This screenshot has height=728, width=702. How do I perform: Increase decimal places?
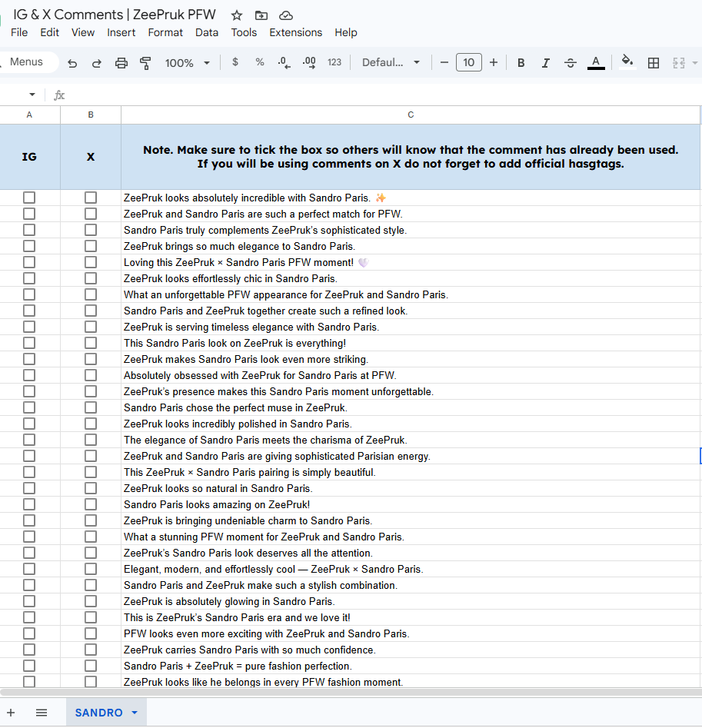point(309,63)
